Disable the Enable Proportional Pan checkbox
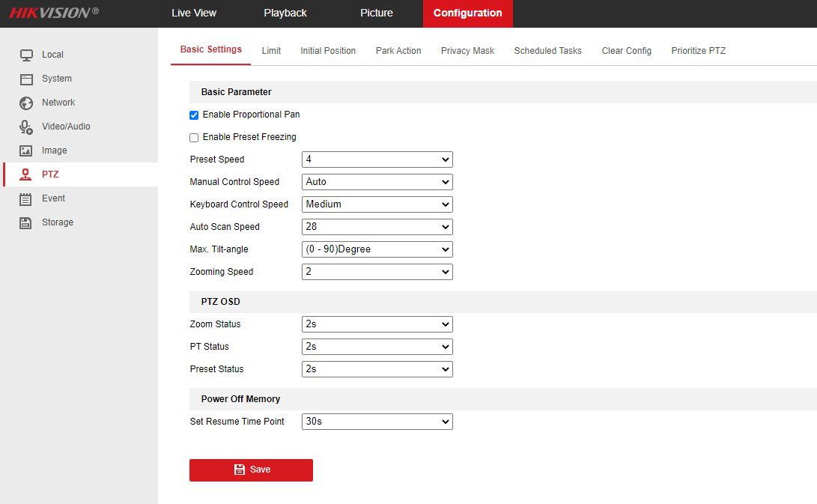Viewport: 817px width, 504px height. click(194, 115)
